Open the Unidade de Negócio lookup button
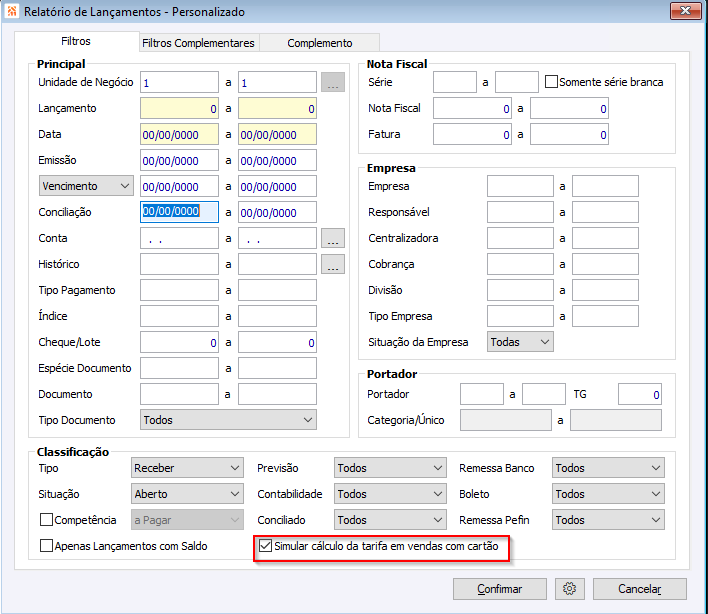 [333, 82]
